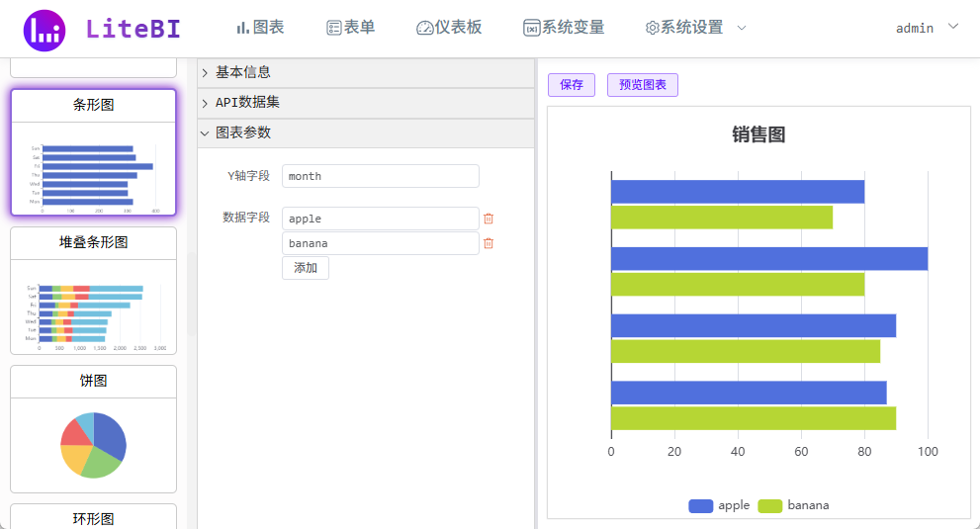Image resolution: width=980 pixels, height=529 pixels.
Task: Select the 堆叠条形图 chart type thumbnail
Action: [94, 291]
